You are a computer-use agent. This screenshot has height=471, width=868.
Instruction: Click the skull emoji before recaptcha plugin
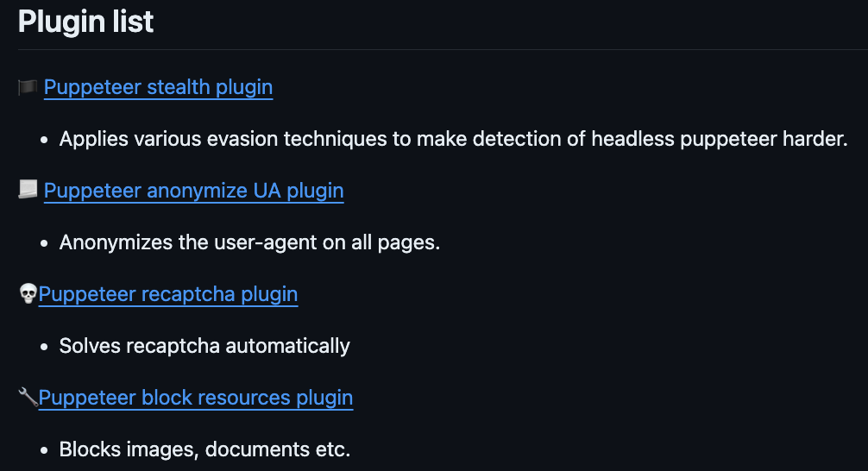click(28, 293)
